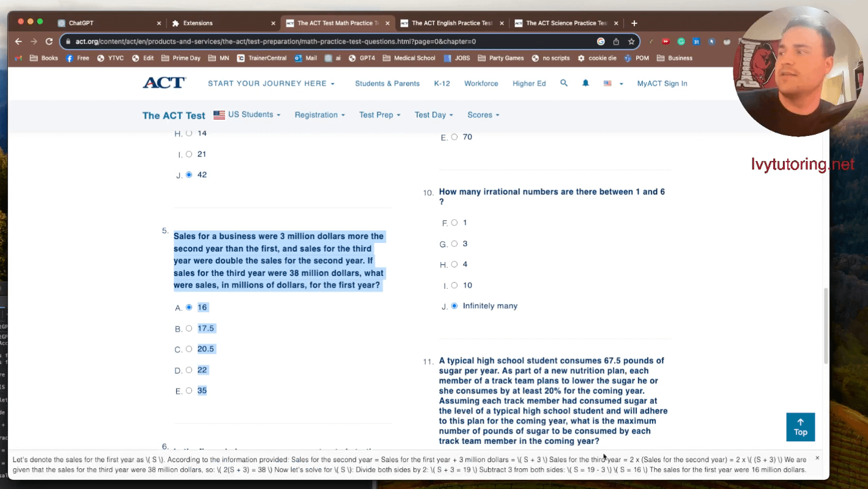Choose answer D 22 for question 5
The height and width of the screenshot is (489, 868).
click(x=189, y=370)
